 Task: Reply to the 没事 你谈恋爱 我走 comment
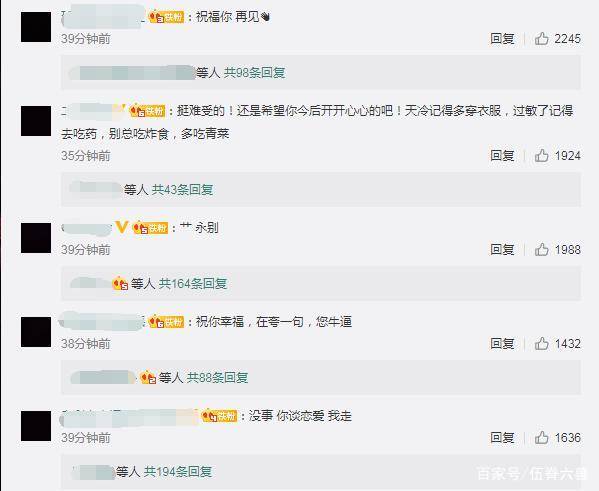pyautogui.click(x=502, y=438)
